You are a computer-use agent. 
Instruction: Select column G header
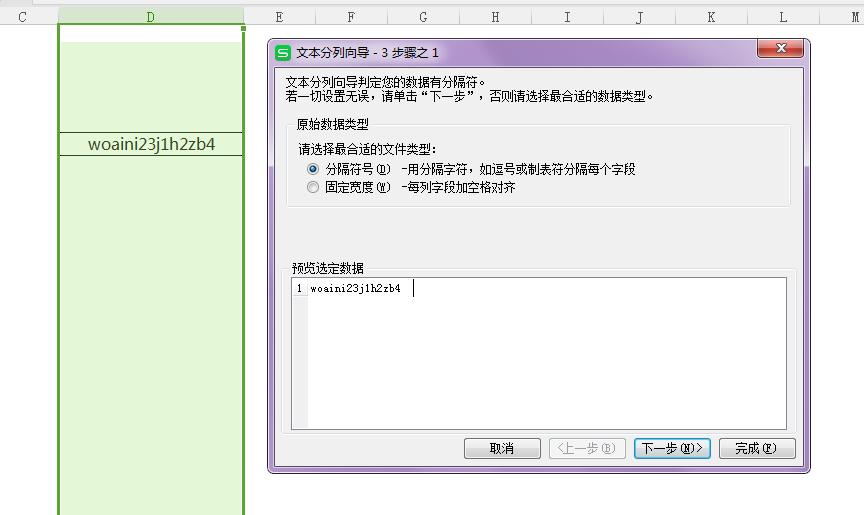(x=423, y=17)
